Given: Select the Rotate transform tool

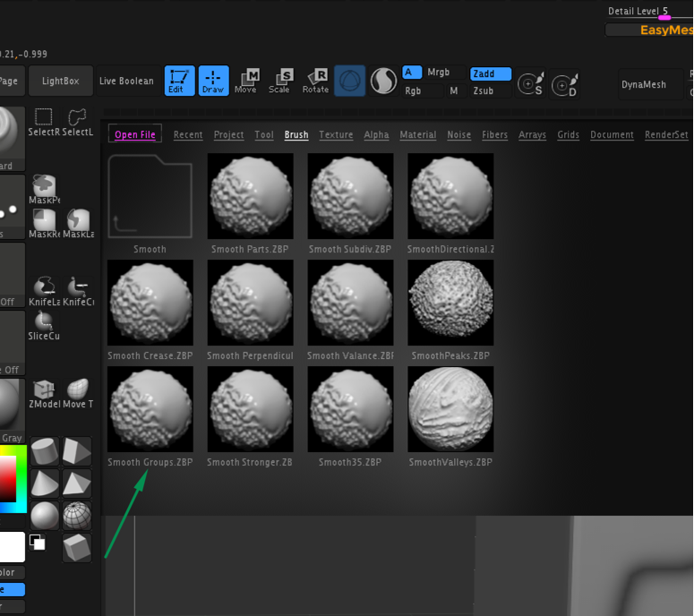Looking at the screenshot, I should pos(315,81).
